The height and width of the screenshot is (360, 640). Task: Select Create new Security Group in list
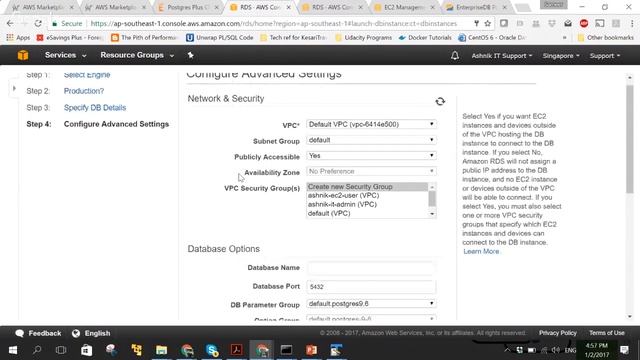point(367,187)
